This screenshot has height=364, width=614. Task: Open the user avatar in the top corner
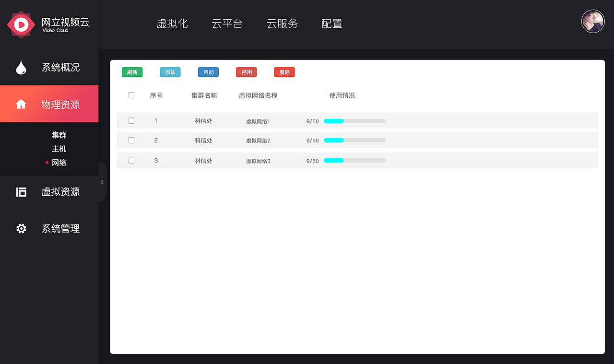click(593, 21)
